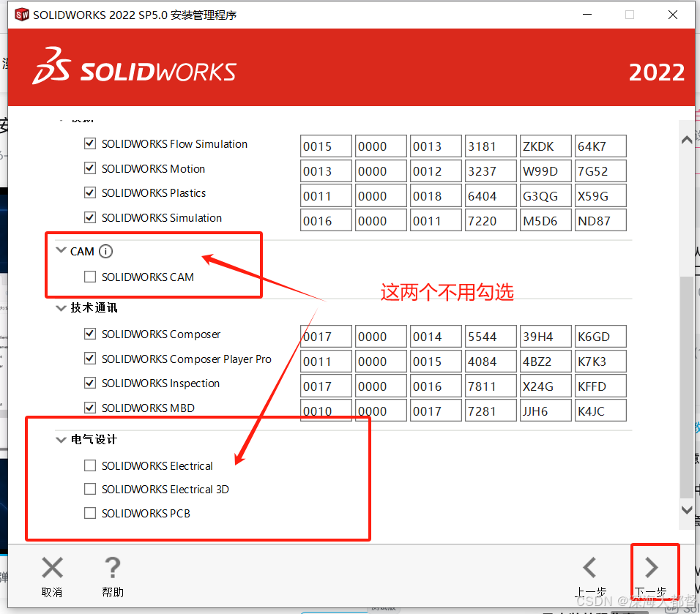Click Composer Player Pro field K7K3

(x=600, y=362)
